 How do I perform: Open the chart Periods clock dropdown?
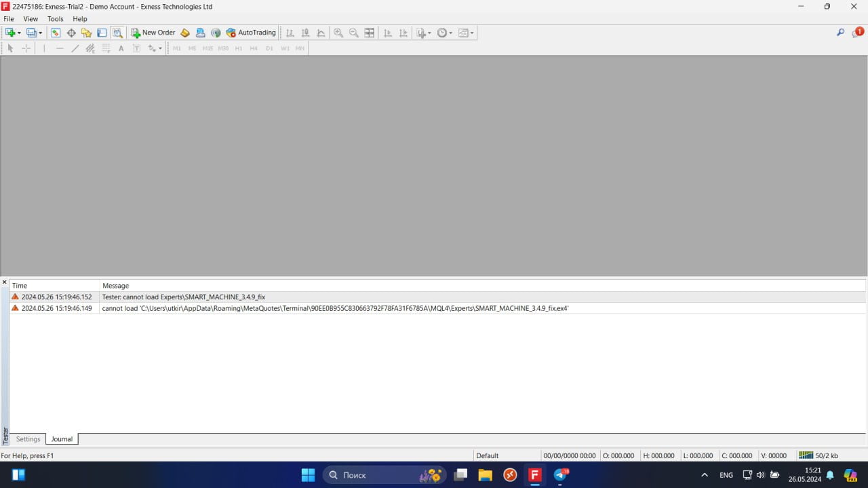(445, 33)
